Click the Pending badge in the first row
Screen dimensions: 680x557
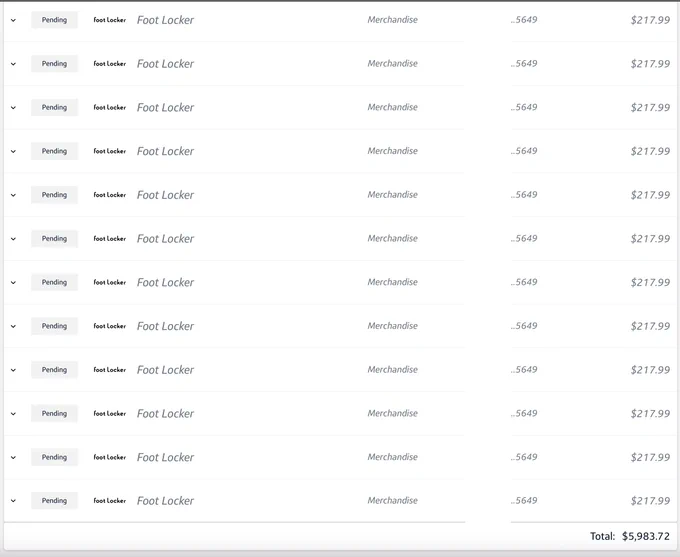tap(54, 20)
